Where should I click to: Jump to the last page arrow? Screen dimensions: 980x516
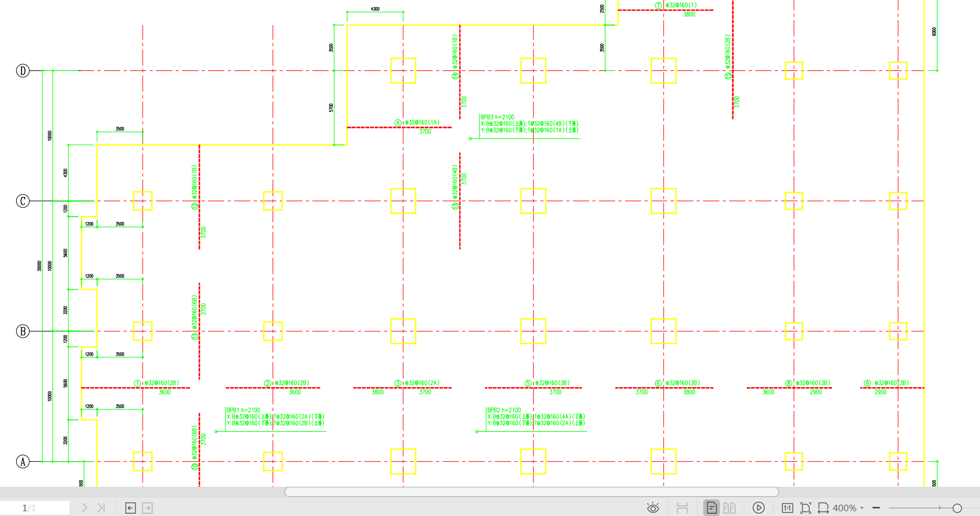coord(101,508)
